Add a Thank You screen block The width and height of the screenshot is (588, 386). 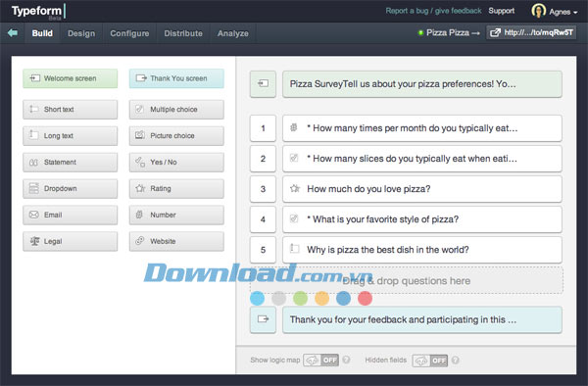point(176,78)
